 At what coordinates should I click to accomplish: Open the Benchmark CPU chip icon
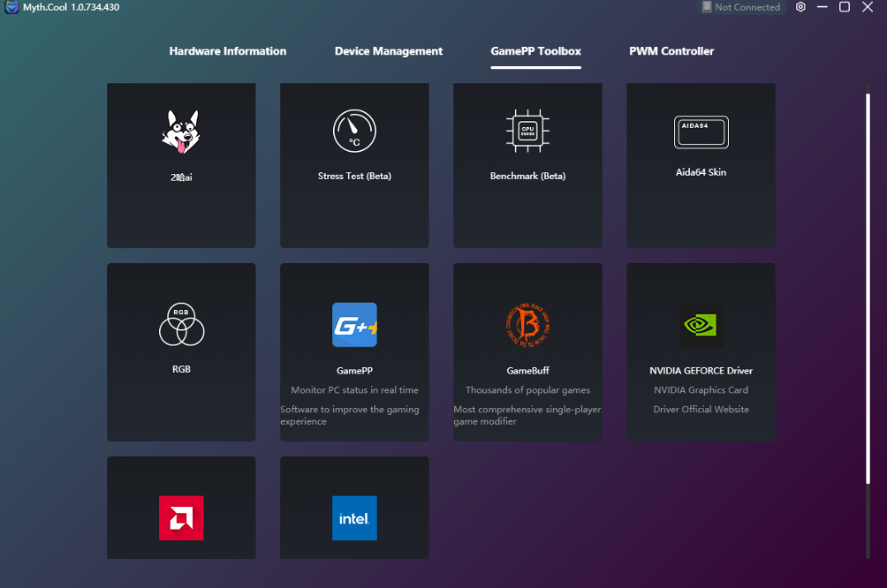(527, 131)
